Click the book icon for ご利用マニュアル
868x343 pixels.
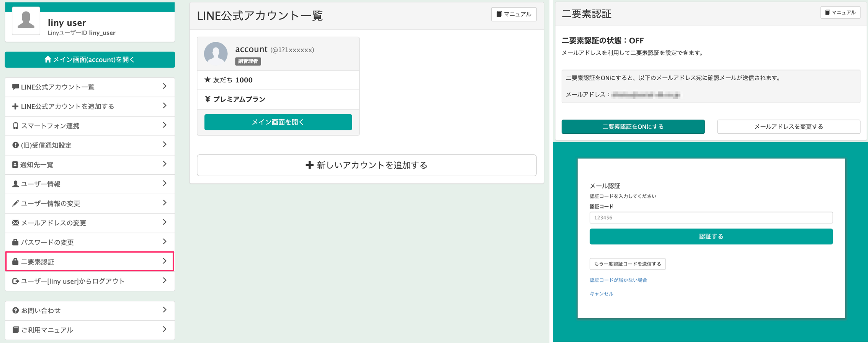15,330
